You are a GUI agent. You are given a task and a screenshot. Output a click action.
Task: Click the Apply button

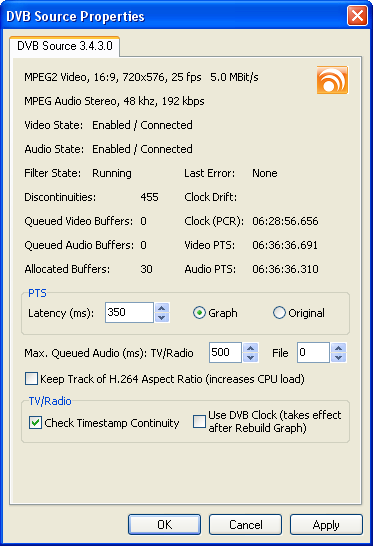coord(326,524)
